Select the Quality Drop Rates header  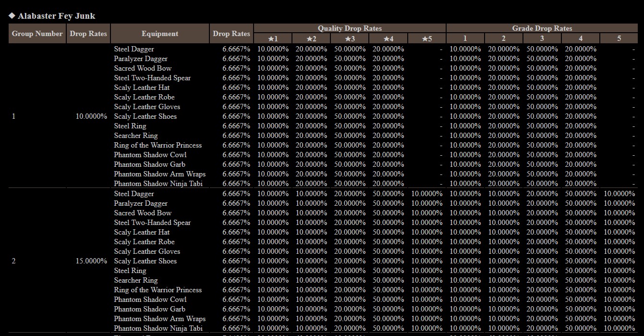[x=350, y=28]
